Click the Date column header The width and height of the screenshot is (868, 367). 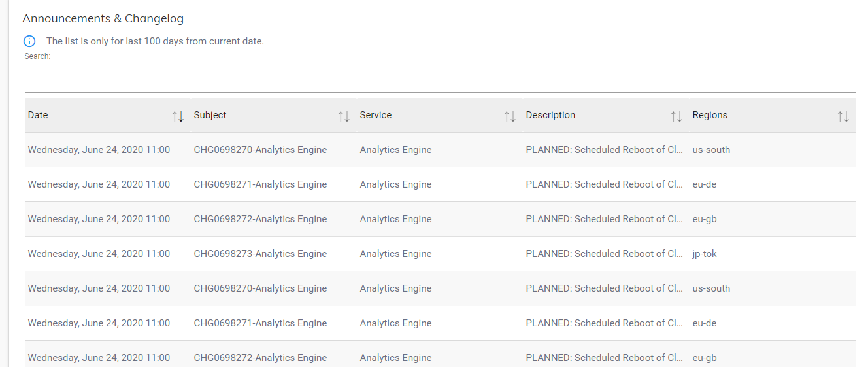38,115
